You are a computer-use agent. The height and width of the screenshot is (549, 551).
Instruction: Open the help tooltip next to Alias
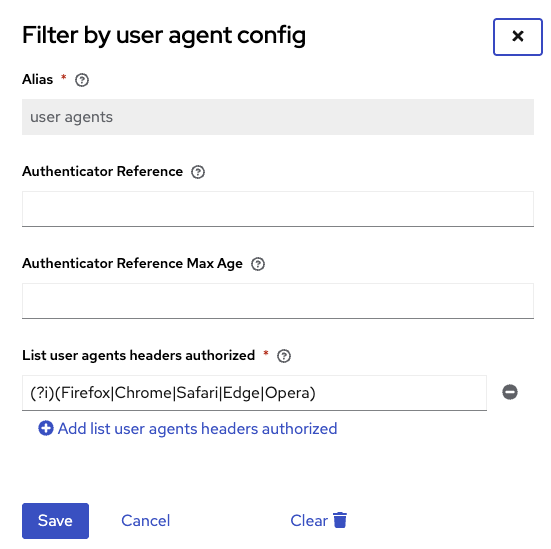[82, 80]
